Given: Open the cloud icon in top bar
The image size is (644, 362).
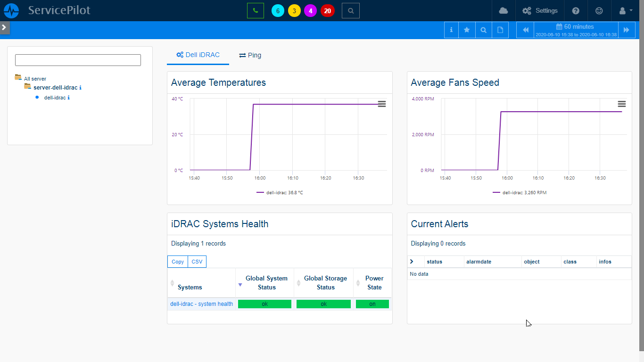Looking at the screenshot, I should coord(503,10).
